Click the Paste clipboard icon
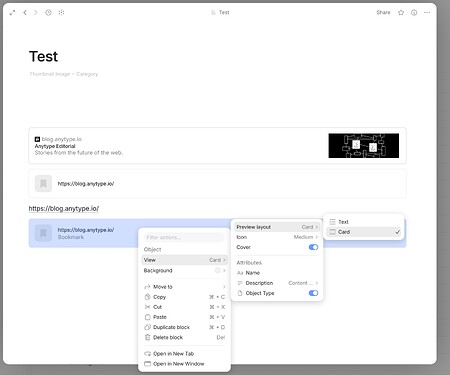Viewport: 450px width, 375px height. tap(147, 317)
